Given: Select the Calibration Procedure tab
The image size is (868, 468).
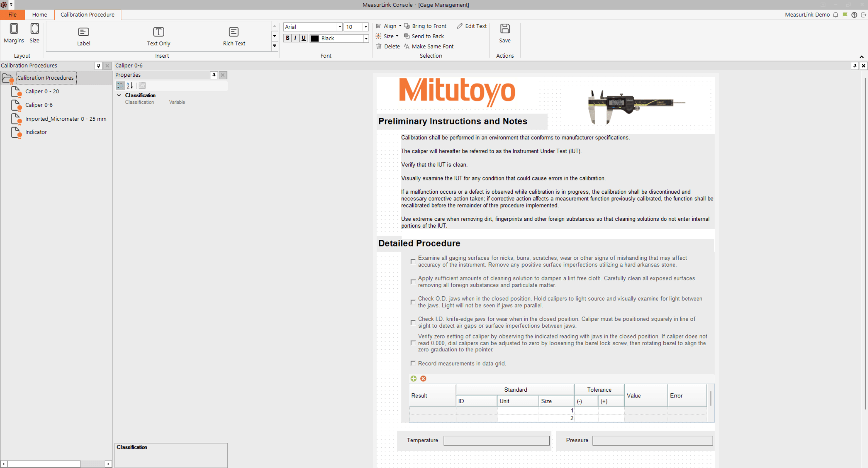Looking at the screenshot, I should [x=88, y=15].
